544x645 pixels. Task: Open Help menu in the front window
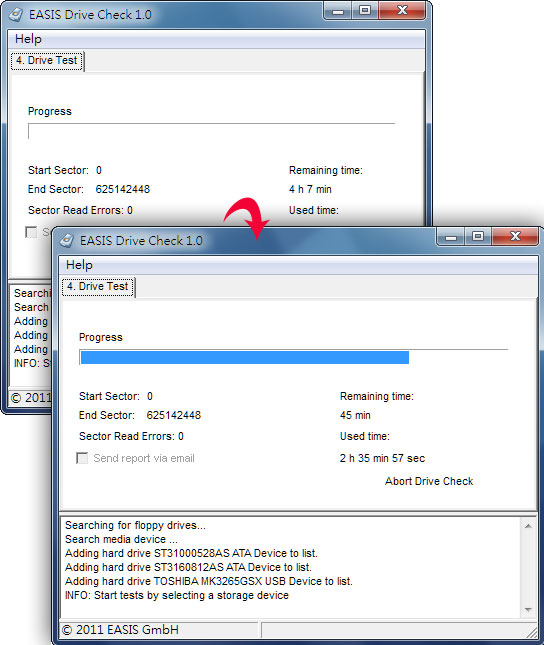pos(79,265)
